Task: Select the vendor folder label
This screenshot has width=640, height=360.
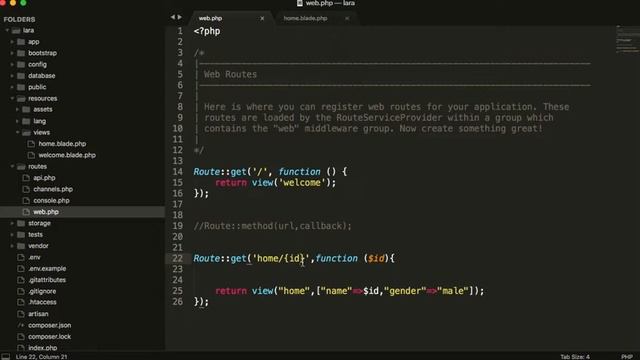Action: (38, 246)
